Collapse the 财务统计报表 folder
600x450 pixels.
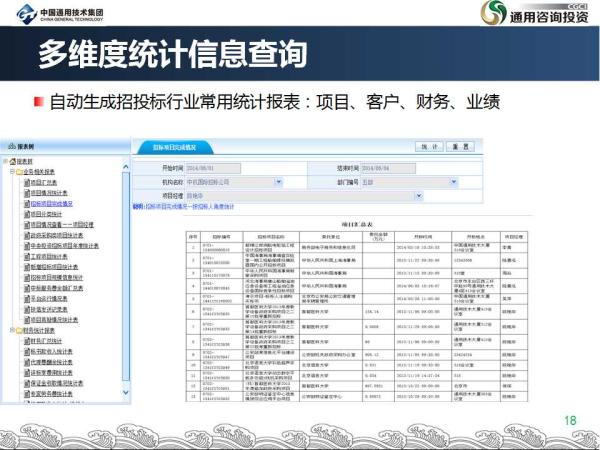click(10, 328)
